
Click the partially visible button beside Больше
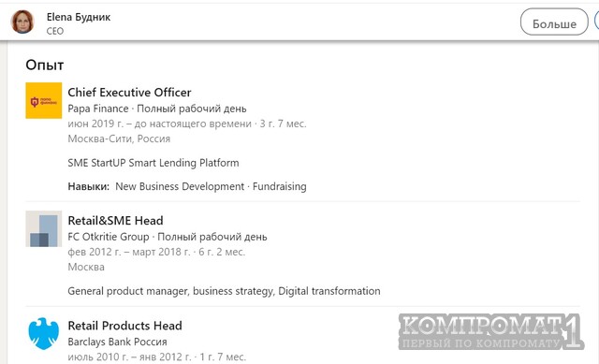pyautogui.click(x=597, y=22)
